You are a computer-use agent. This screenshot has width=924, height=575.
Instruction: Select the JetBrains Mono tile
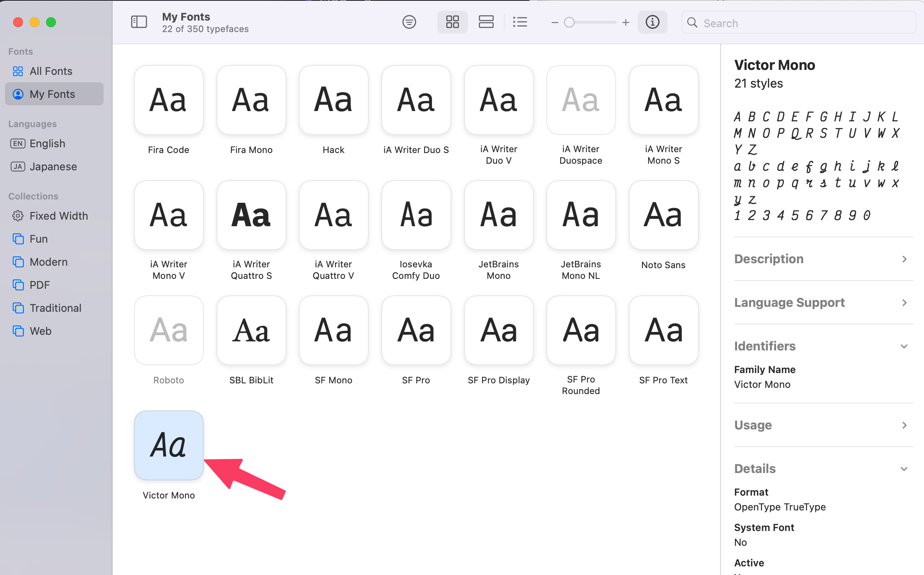point(499,215)
